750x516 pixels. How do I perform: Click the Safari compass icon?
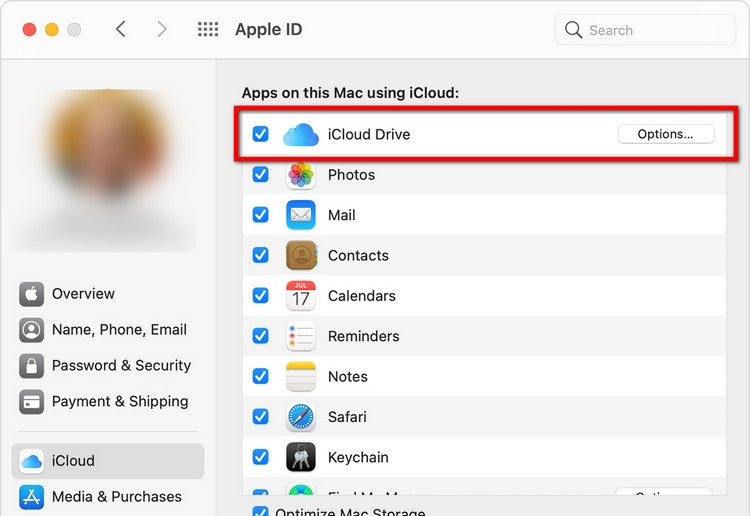pos(301,417)
